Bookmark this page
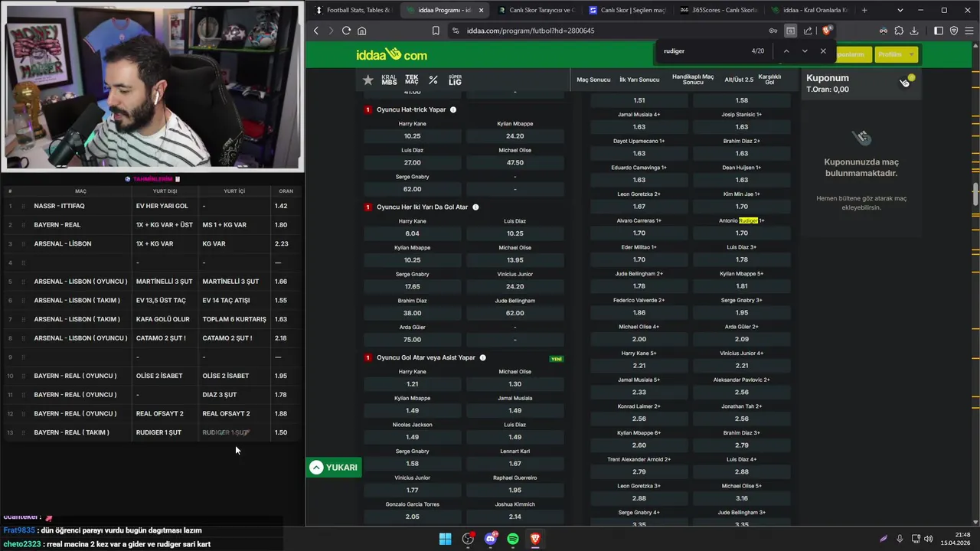 (x=436, y=31)
